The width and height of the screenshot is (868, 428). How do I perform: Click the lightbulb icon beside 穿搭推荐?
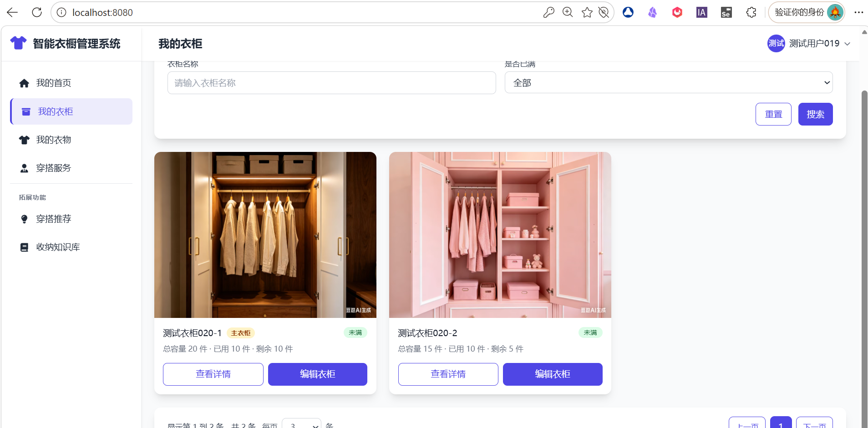coord(24,219)
